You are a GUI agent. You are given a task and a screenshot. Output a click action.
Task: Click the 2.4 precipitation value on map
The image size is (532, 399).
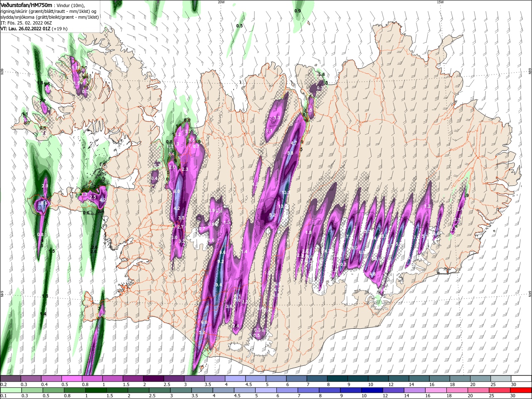click(x=236, y=326)
